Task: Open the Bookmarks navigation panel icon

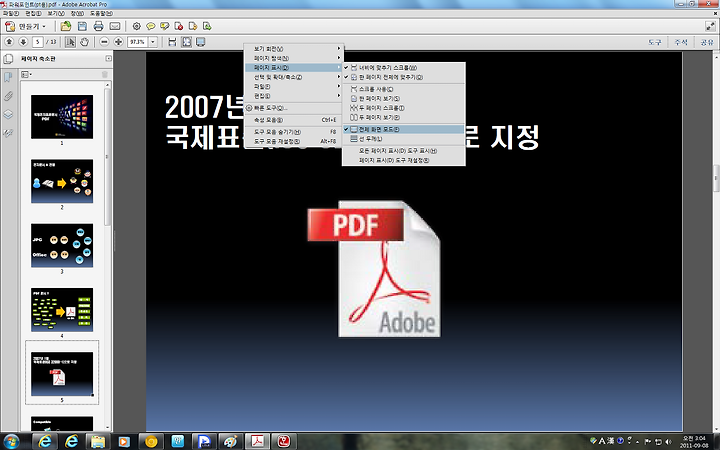Action: [x=8, y=77]
